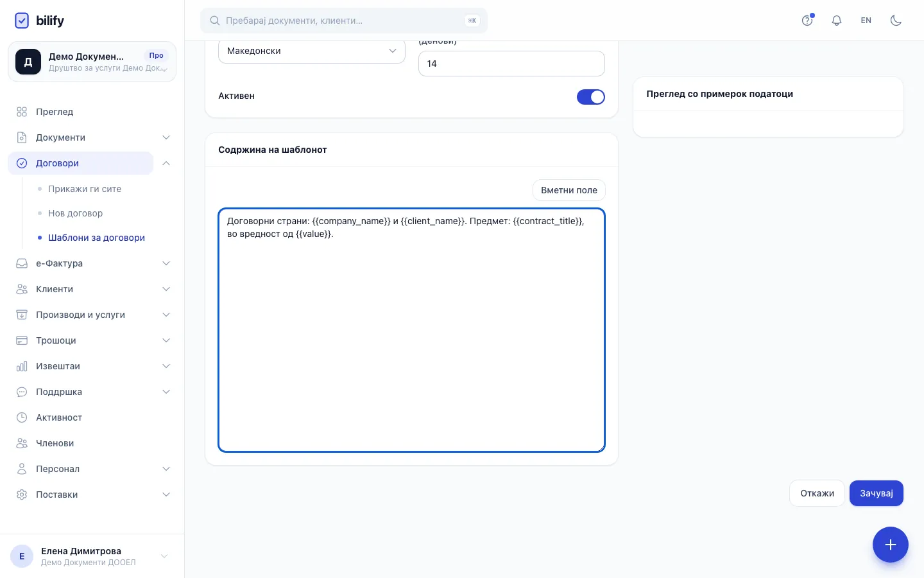
Task: Focus the Пребарај документи search field
Action: coord(344,21)
